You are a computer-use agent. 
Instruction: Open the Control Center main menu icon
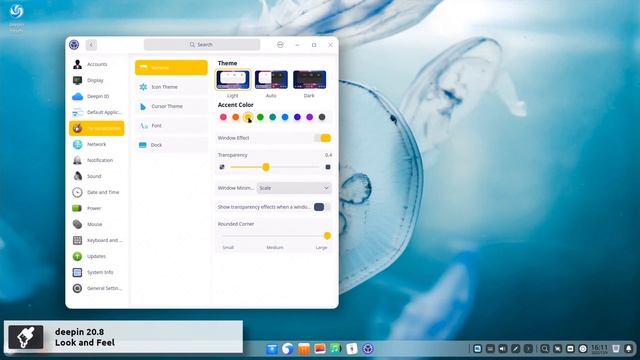280,44
